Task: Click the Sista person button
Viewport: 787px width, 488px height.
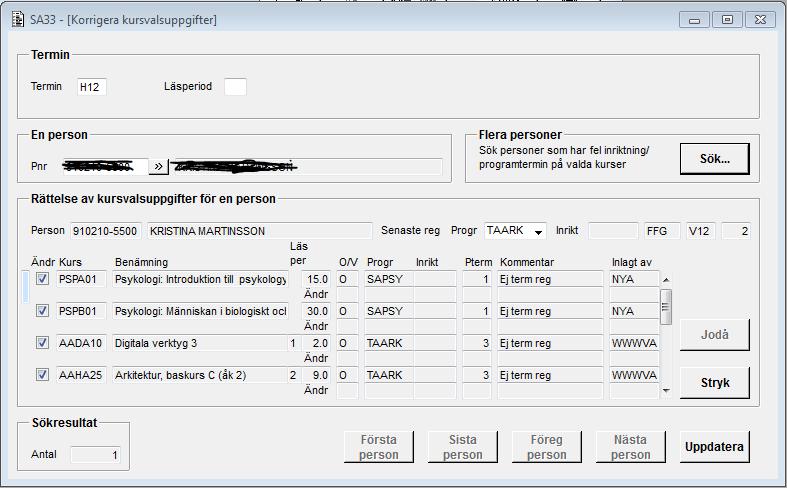Action: point(463,446)
